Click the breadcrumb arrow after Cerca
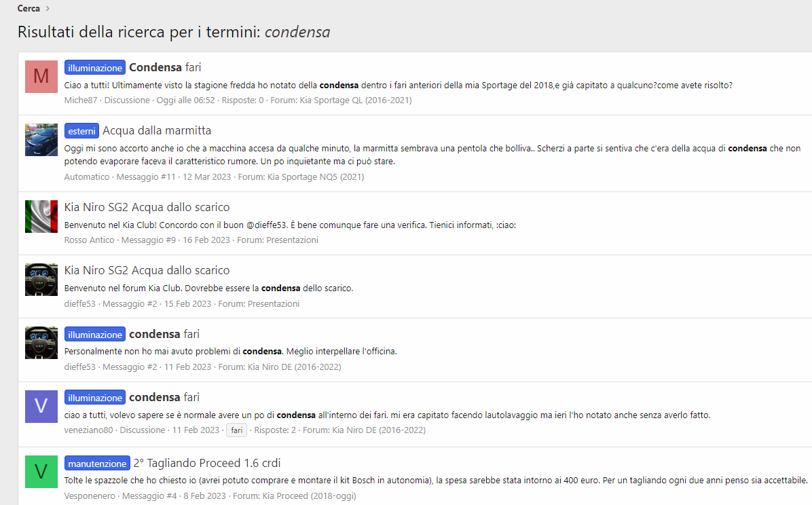The height and width of the screenshot is (505, 812). point(48,8)
